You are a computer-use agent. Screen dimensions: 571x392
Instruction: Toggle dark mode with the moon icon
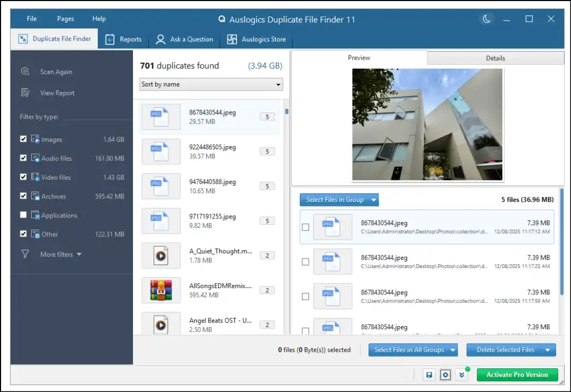pos(486,18)
